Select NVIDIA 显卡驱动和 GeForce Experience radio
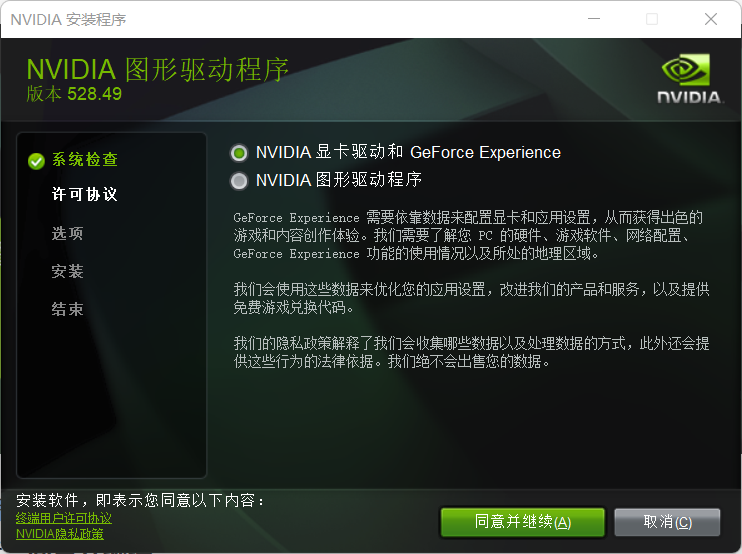742x554 pixels. coord(239,153)
